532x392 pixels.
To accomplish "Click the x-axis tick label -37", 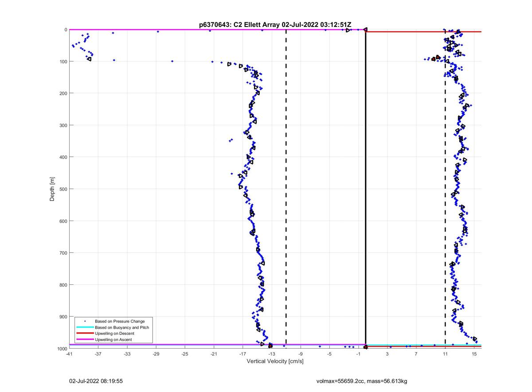I will [x=98, y=354].
